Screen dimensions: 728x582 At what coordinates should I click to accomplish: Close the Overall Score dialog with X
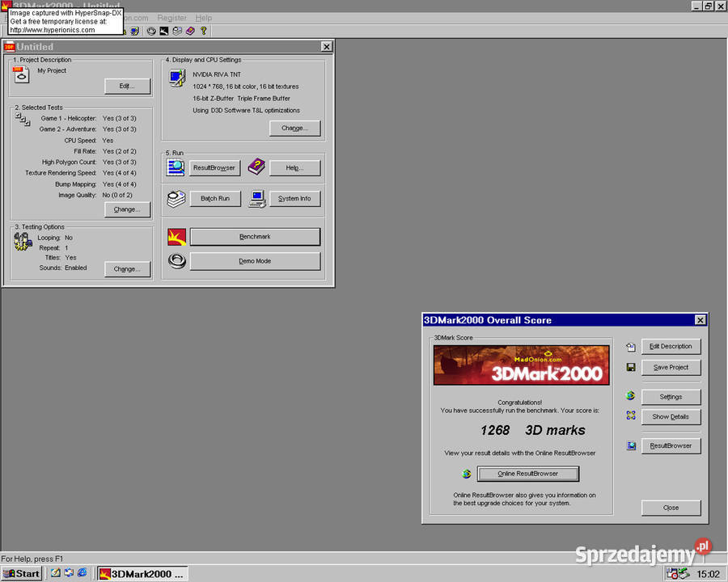pyautogui.click(x=700, y=320)
